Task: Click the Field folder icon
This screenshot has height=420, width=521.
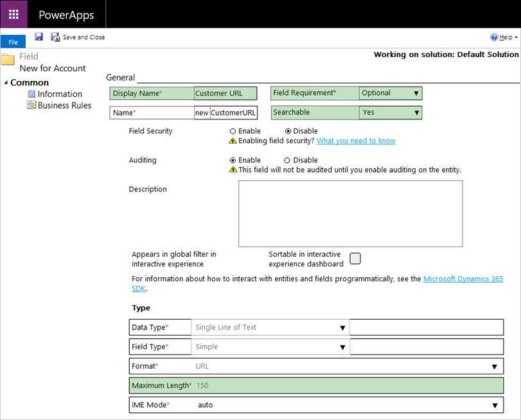Action: tap(8, 60)
